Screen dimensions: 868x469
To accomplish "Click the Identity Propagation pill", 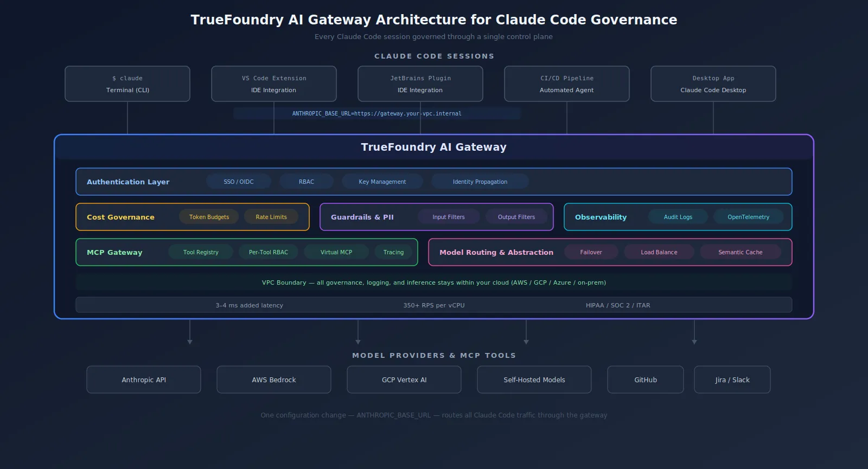I will click(x=480, y=182).
